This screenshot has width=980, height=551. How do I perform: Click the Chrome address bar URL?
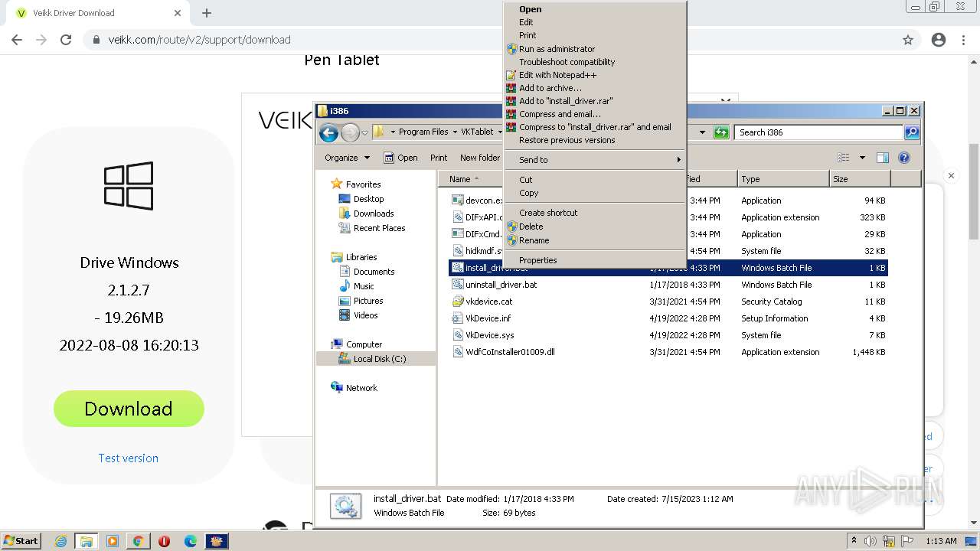pos(199,40)
